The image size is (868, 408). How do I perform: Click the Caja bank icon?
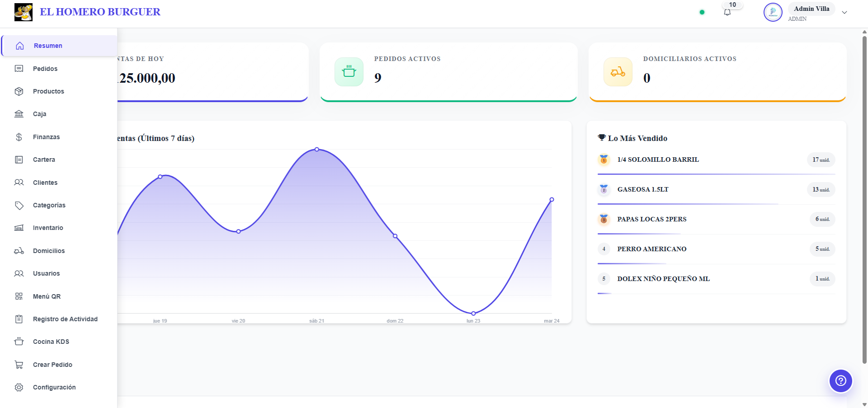coord(19,113)
